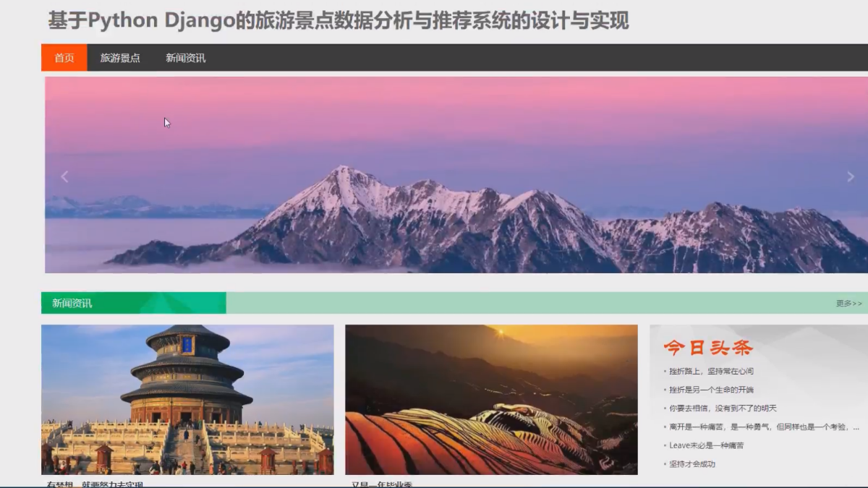
Task: Select the green 新闻资讯 section header
Action: point(134,303)
